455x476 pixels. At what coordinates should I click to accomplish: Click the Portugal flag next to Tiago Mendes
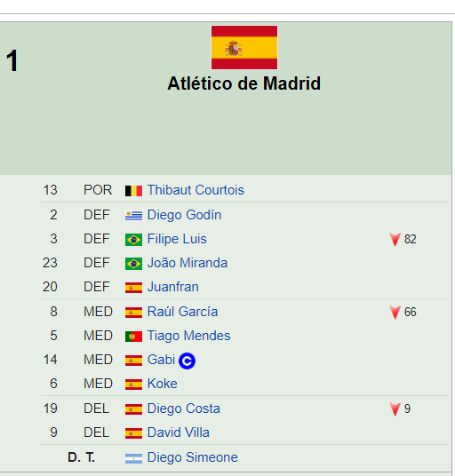(133, 337)
